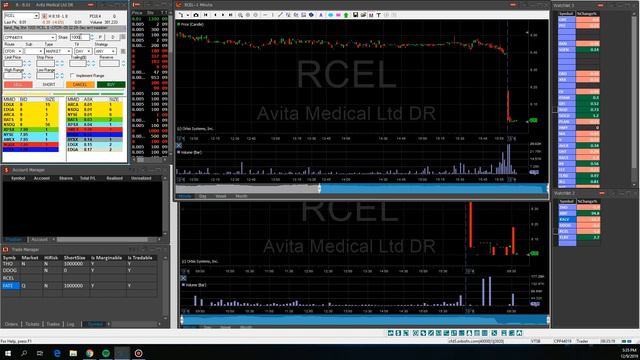Screen dimensions: 640x360
Task: Switch upper chart to the Day tab
Action: click(x=202, y=196)
